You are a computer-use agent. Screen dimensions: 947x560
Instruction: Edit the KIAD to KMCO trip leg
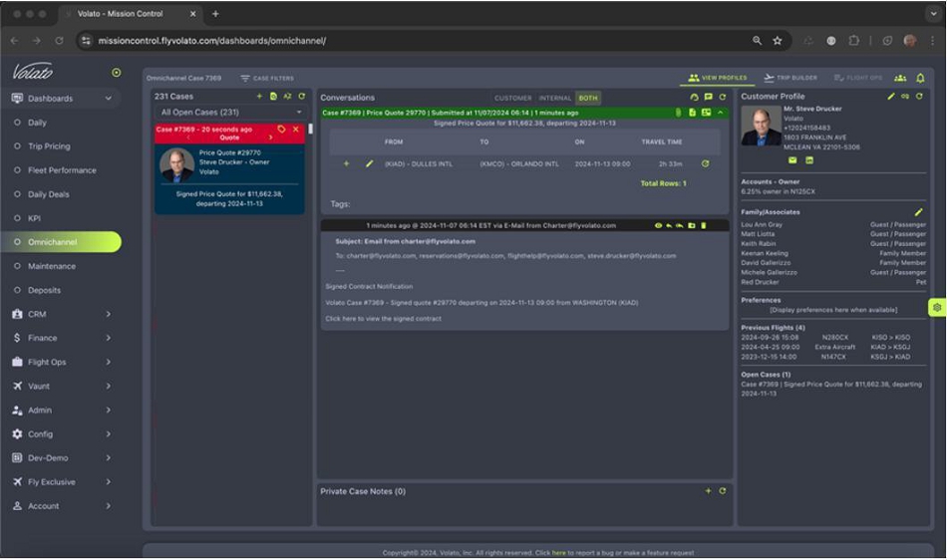click(369, 163)
